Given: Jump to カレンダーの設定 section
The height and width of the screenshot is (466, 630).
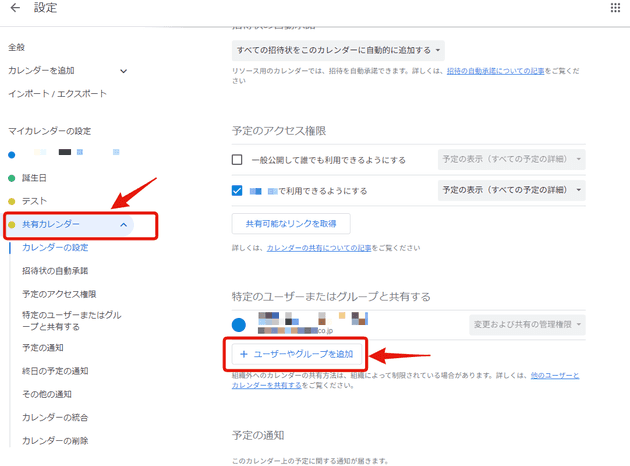Looking at the screenshot, I should pos(55,247).
